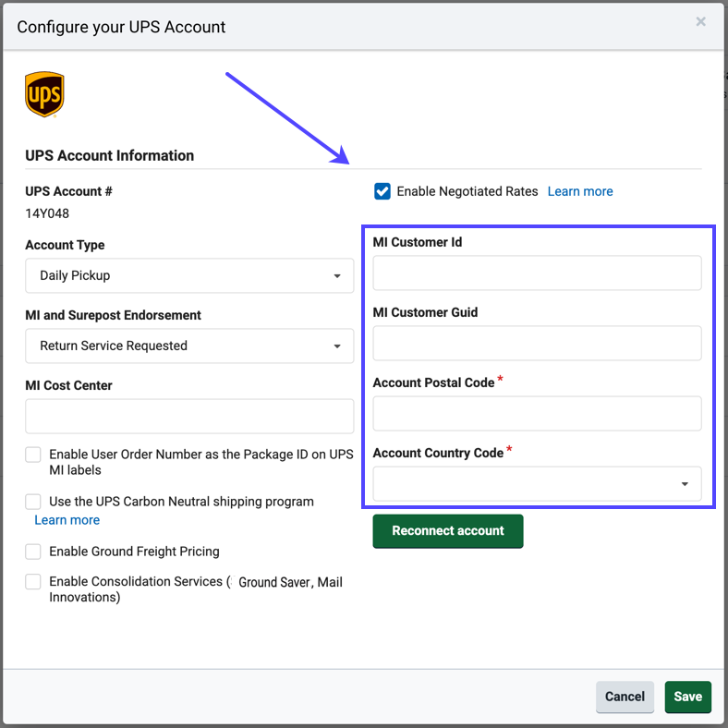Open the Account Country Code dropdown

pyautogui.click(x=537, y=484)
